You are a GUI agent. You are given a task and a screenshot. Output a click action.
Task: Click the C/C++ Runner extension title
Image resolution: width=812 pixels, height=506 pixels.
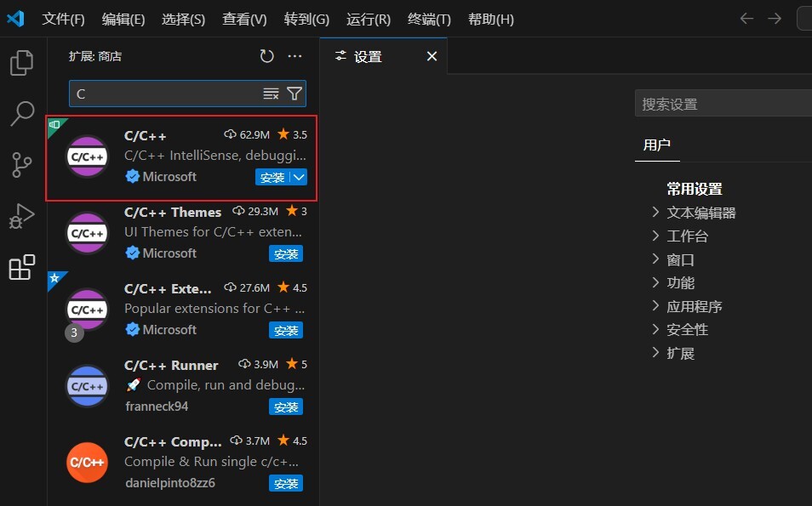coord(171,366)
